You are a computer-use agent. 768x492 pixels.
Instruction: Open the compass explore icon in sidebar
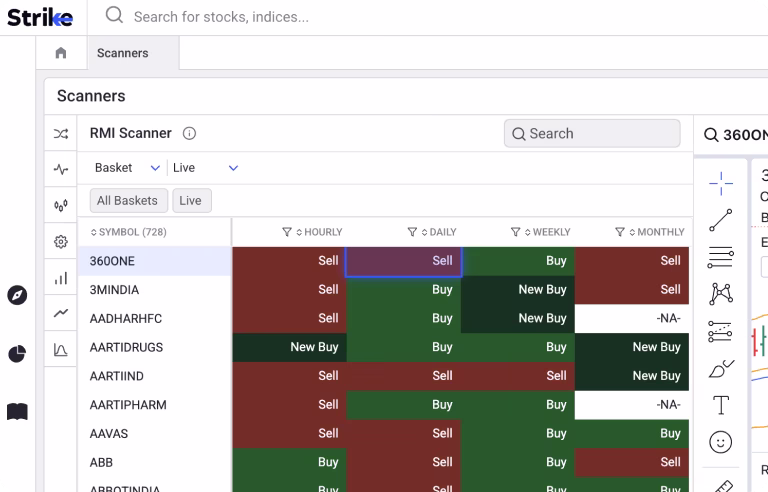(17, 295)
